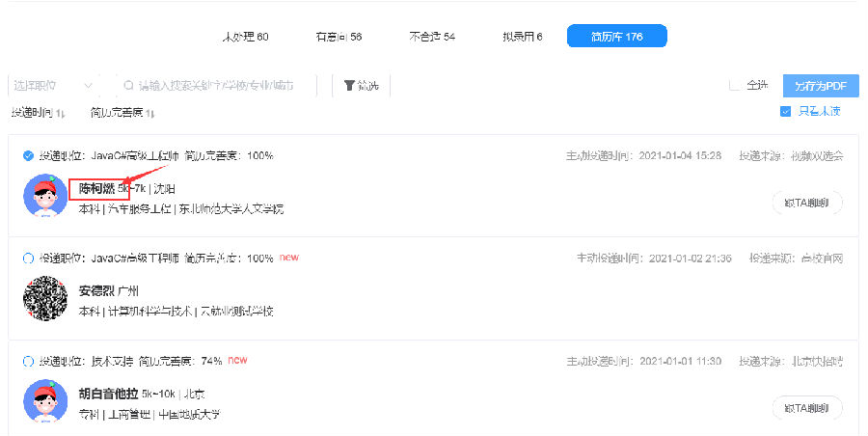Open the resume of 陈柯燃
Screen dimensions: 868x436
pyautogui.click(x=96, y=188)
